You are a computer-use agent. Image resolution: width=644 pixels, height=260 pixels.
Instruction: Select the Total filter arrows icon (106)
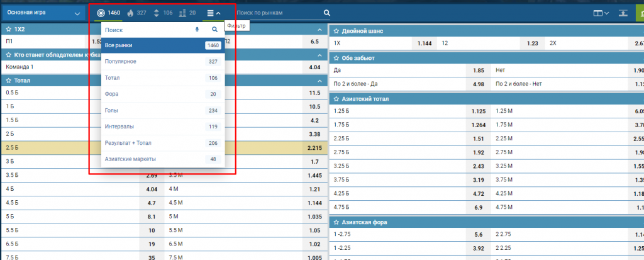tap(156, 13)
